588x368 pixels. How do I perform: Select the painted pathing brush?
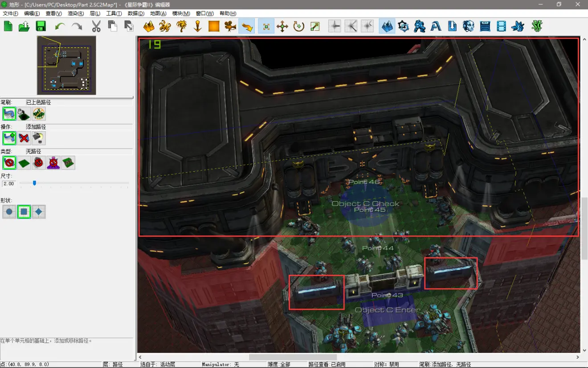click(9, 114)
